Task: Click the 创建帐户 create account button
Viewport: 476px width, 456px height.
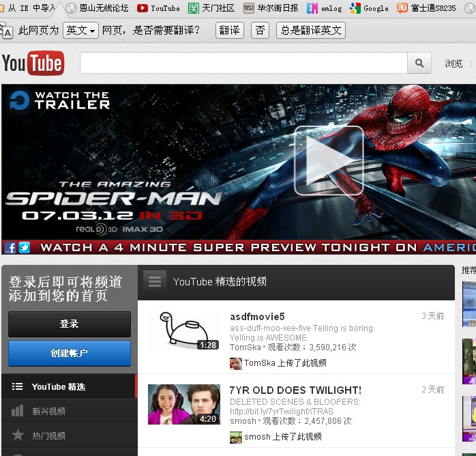Action: click(x=70, y=354)
